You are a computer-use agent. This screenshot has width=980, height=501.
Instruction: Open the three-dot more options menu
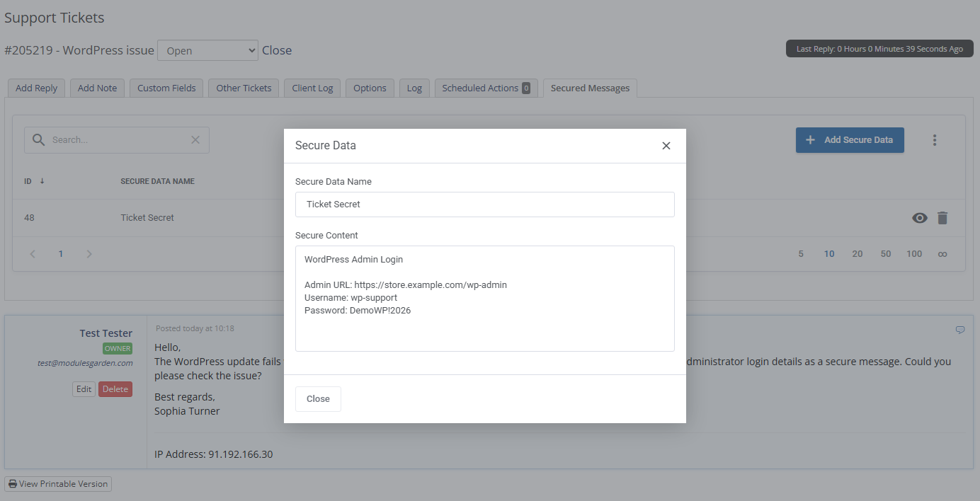coord(935,140)
